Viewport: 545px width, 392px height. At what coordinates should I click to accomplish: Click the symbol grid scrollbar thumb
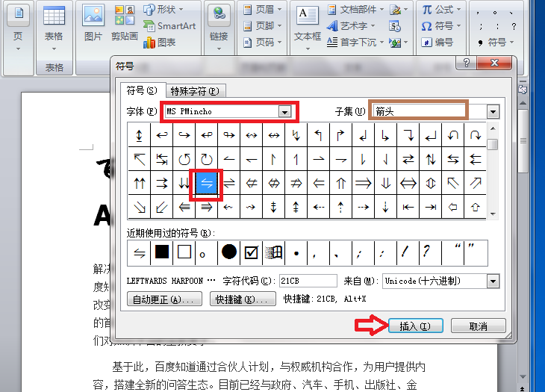(493, 145)
